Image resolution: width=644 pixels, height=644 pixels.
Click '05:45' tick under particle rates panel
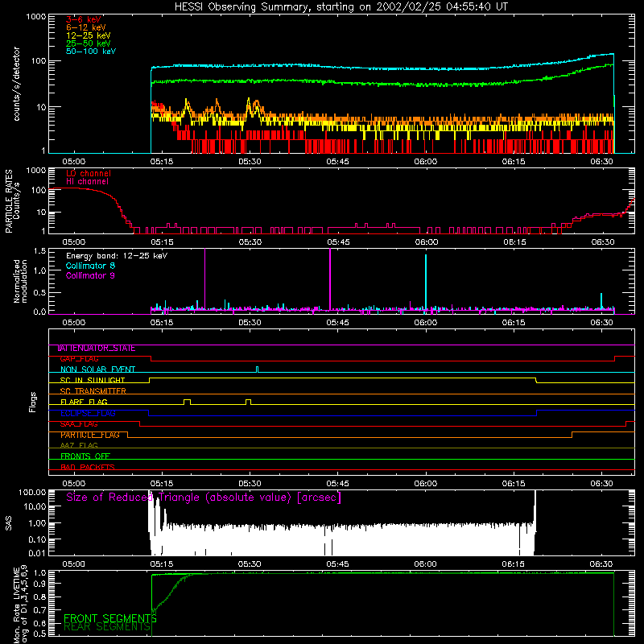coord(338,242)
